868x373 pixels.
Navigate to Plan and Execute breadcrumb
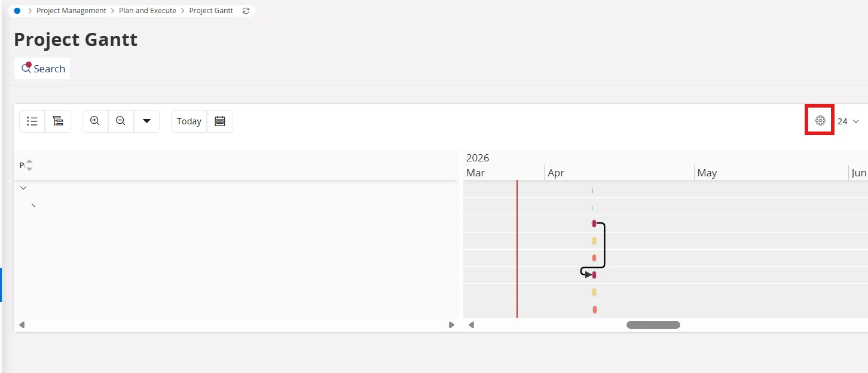(148, 11)
